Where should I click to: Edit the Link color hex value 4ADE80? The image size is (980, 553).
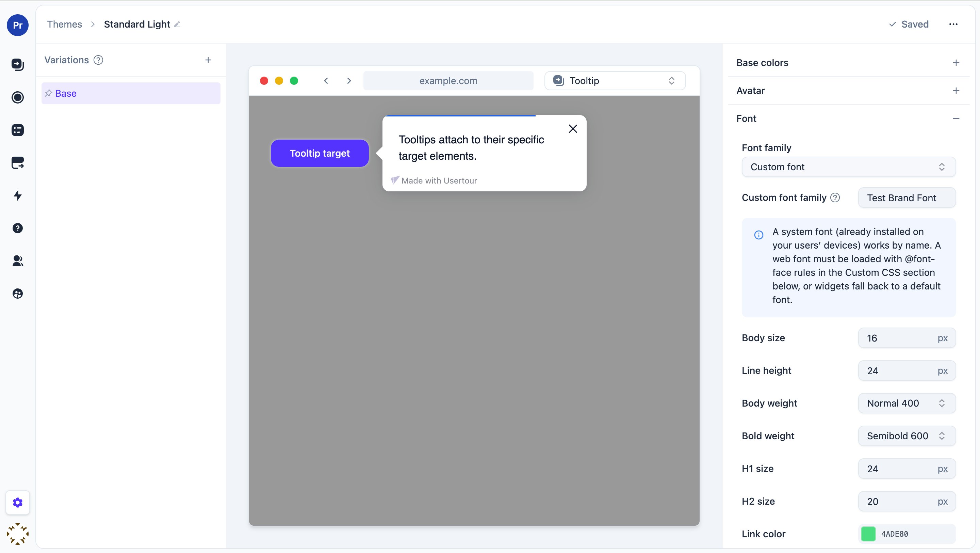[895, 534]
